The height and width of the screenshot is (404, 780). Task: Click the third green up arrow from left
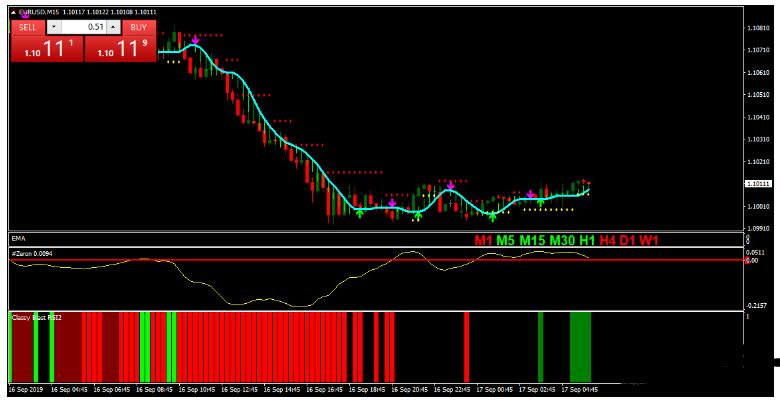point(492,217)
